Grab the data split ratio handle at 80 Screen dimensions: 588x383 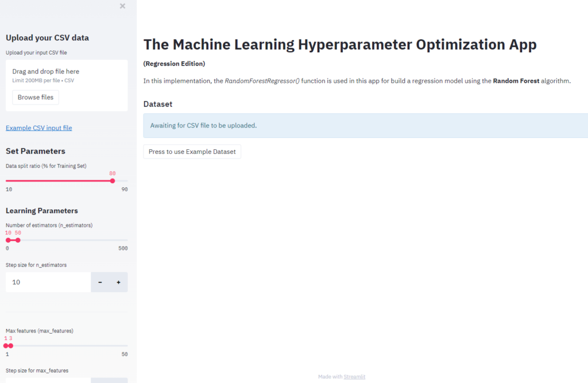pos(113,181)
